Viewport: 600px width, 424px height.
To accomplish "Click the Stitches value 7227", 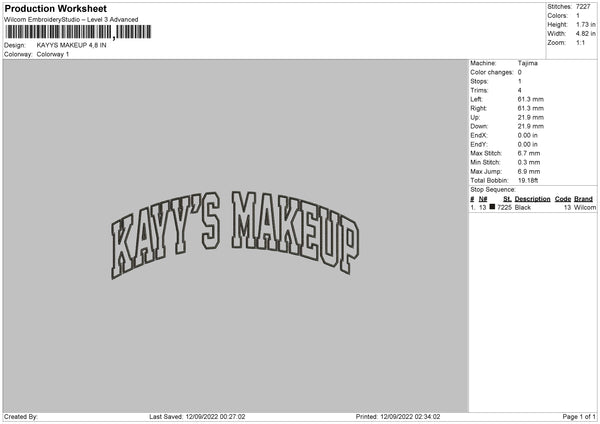I will [x=583, y=7].
